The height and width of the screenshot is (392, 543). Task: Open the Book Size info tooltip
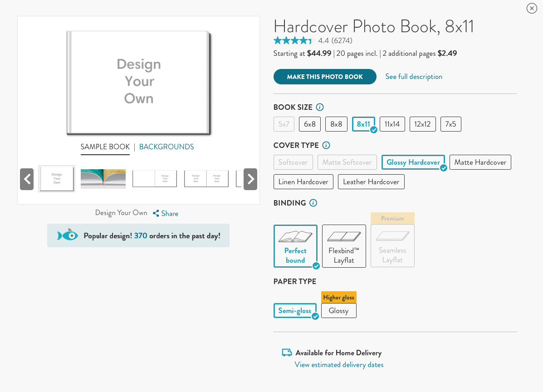click(319, 107)
